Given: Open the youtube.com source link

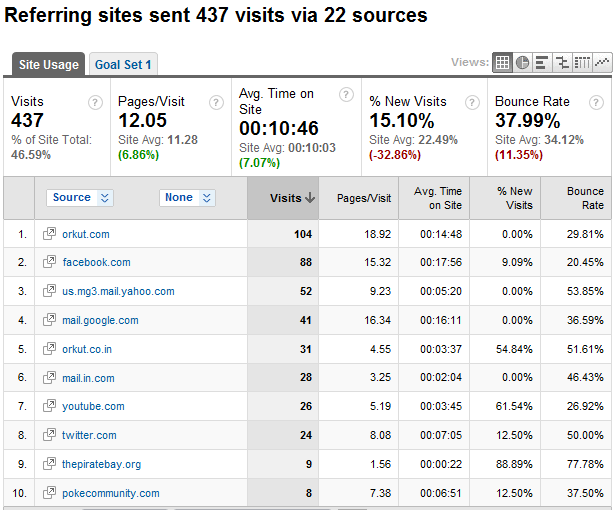Looking at the screenshot, I should pyautogui.click(x=94, y=407).
